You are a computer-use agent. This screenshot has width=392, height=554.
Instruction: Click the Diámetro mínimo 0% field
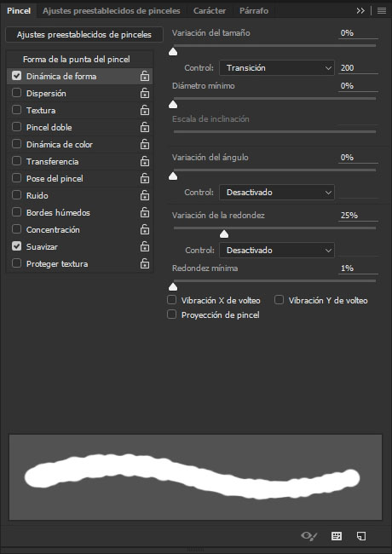pyautogui.click(x=358, y=85)
